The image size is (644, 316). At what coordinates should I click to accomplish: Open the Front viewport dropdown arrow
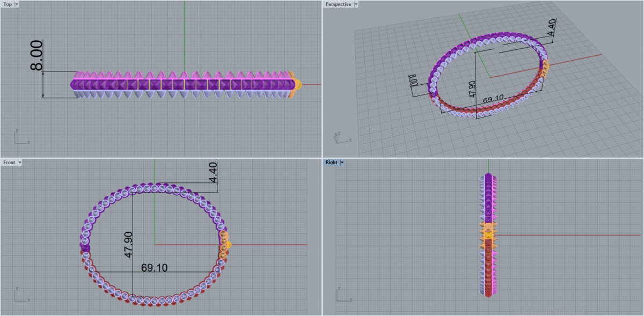pyautogui.click(x=20, y=162)
